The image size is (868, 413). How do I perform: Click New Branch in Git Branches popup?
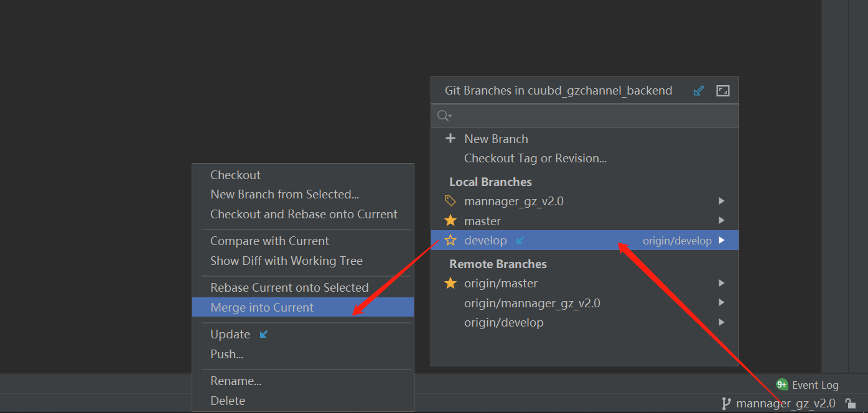point(585,139)
